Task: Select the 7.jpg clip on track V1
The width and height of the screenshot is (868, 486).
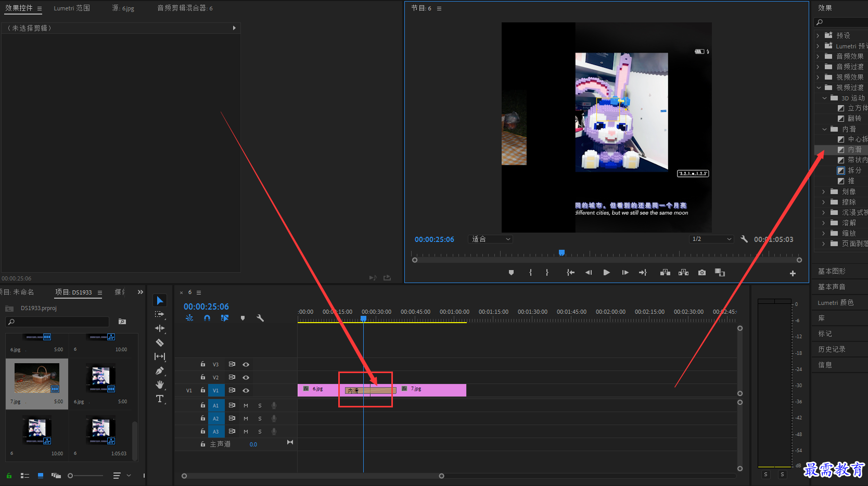Action: coord(432,390)
